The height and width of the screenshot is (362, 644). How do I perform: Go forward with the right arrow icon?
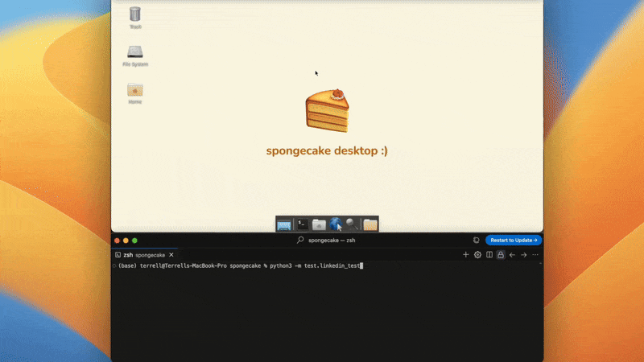(x=524, y=255)
